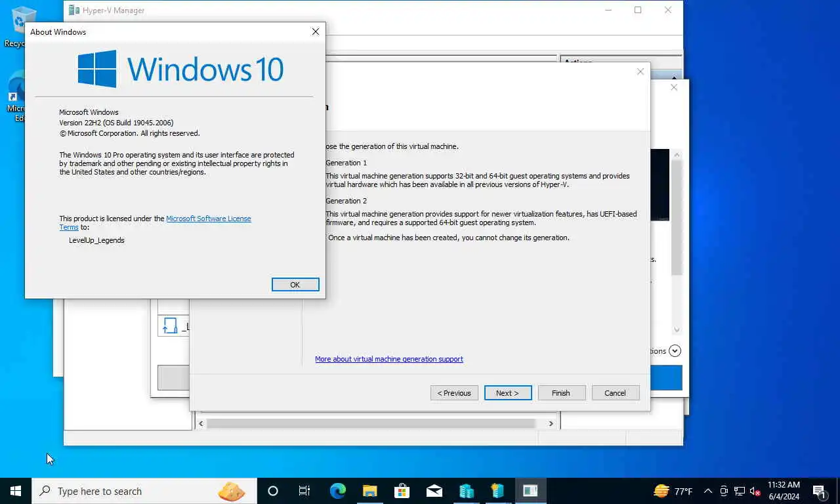Click the vertical scrollbar up arrow
The image size is (840, 504).
pos(677,154)
